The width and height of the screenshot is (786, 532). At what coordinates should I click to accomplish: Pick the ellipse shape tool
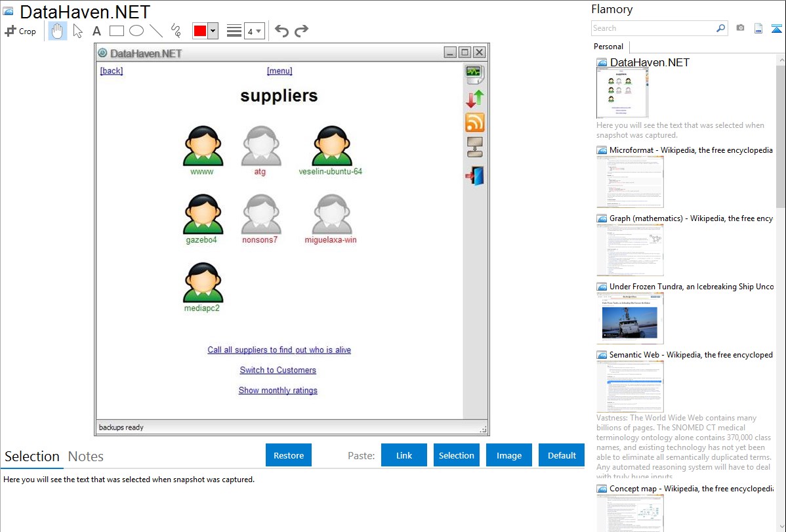pos(136,31)
